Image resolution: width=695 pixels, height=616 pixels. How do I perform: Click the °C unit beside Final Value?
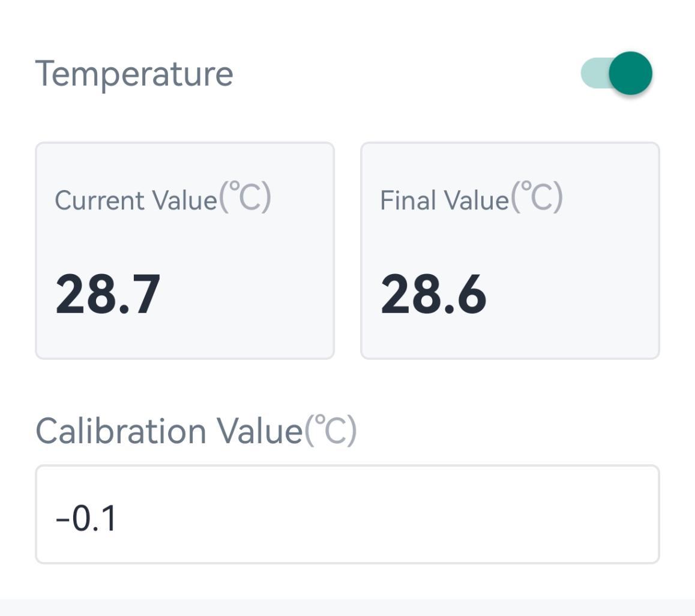[x=537, y=197]
